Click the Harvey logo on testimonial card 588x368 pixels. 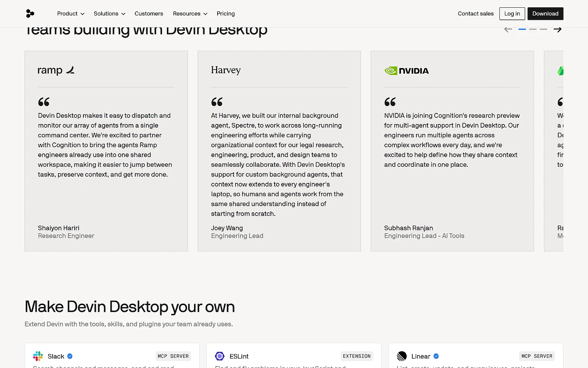tap(226, 70)
